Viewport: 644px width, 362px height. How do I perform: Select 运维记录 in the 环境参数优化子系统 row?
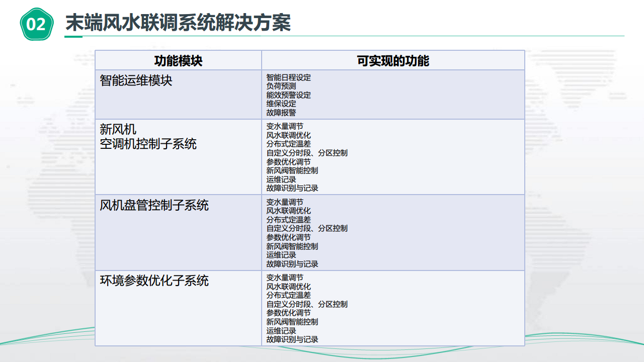click(x=281, y=331)
